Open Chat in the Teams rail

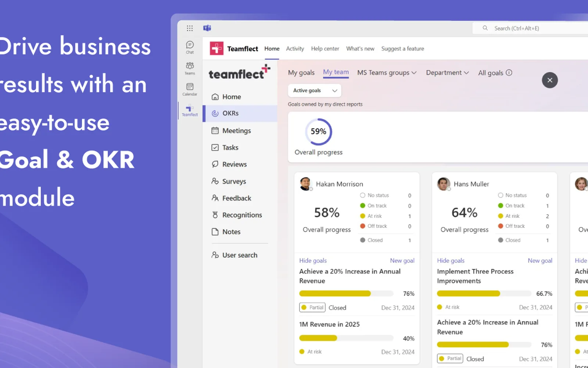click(x=190, y=47)
